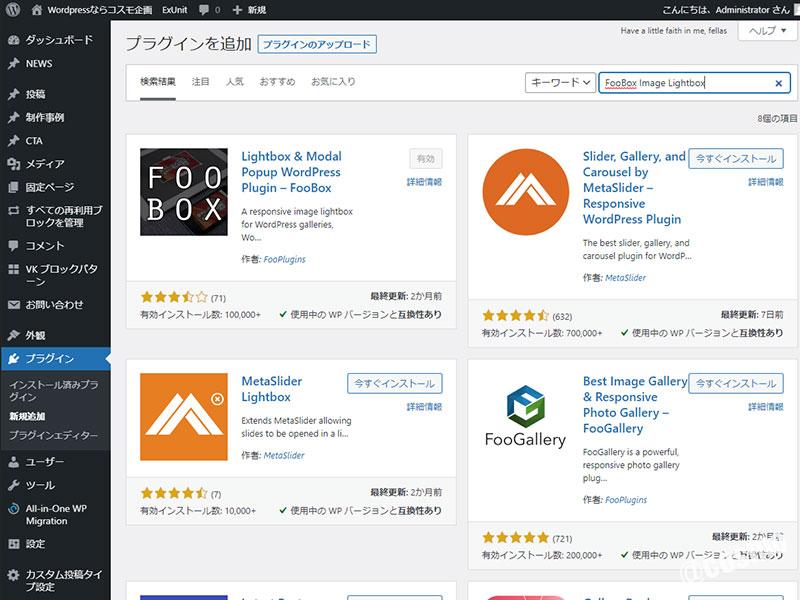The width and height of the screenshot is (800, 600).
Task: Open ダッシュボード from the sidebar
Action: pos(58,40)
